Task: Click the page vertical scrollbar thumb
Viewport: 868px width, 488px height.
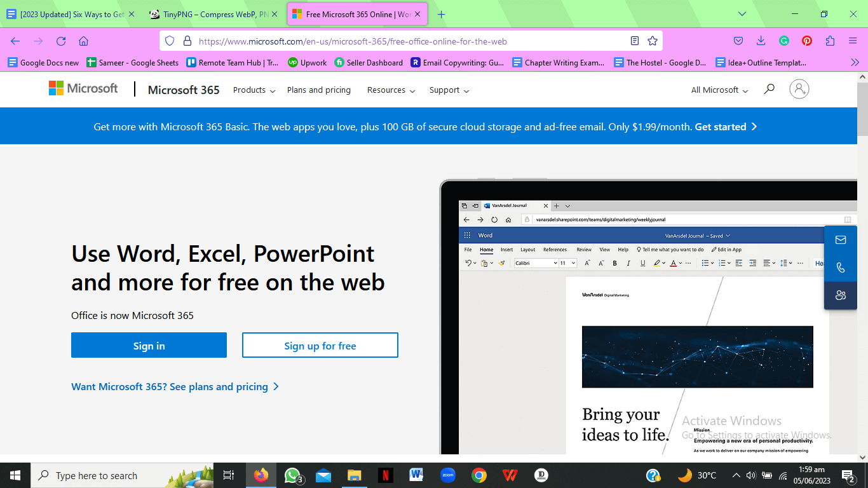Action: click(x=862, y=109)
